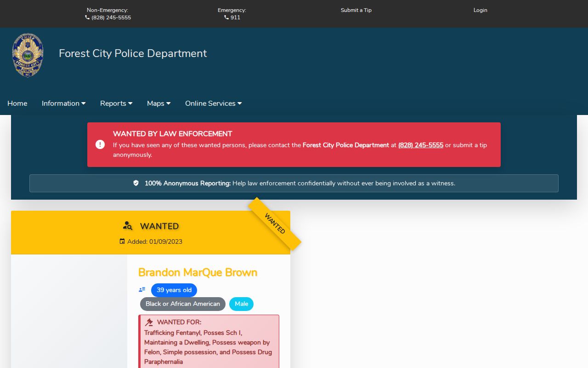This screenshot has width=588, height=368.
Task: Click the person details icon beside age badge
Action: [x=142, y=290]
